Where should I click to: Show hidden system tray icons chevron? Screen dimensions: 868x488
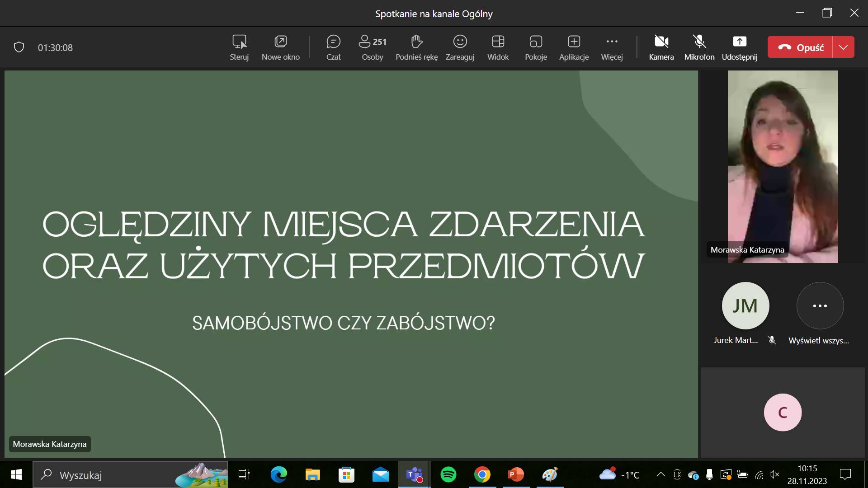[x=660, y=474]
